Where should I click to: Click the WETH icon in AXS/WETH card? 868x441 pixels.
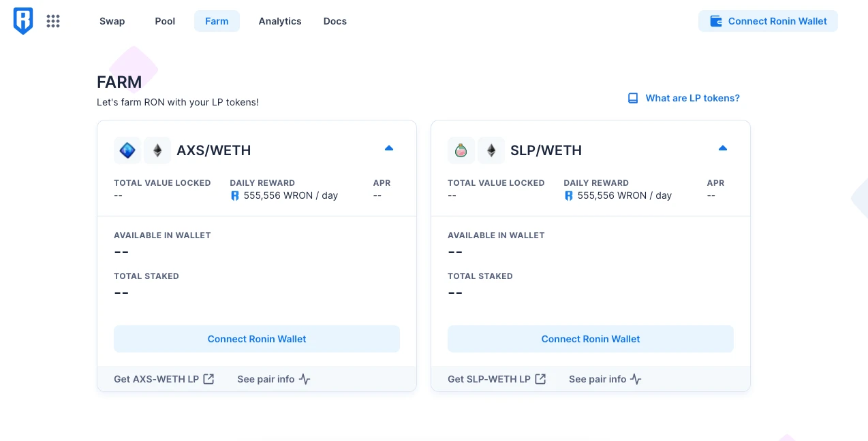[x=157, y=150]
